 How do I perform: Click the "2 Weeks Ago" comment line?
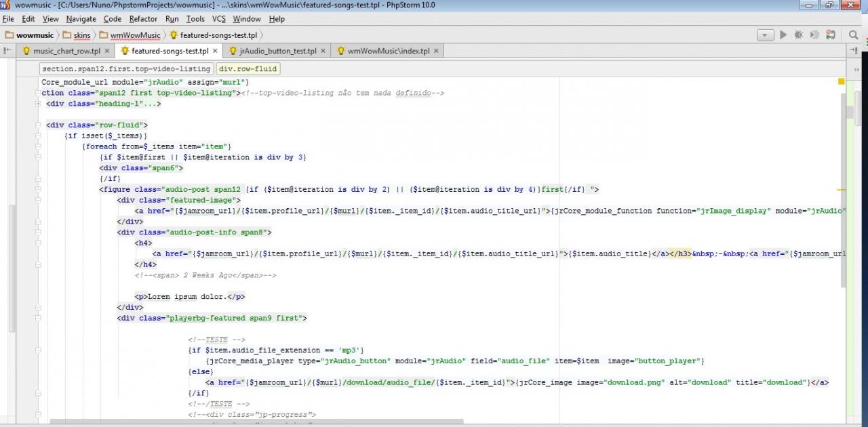205,275
